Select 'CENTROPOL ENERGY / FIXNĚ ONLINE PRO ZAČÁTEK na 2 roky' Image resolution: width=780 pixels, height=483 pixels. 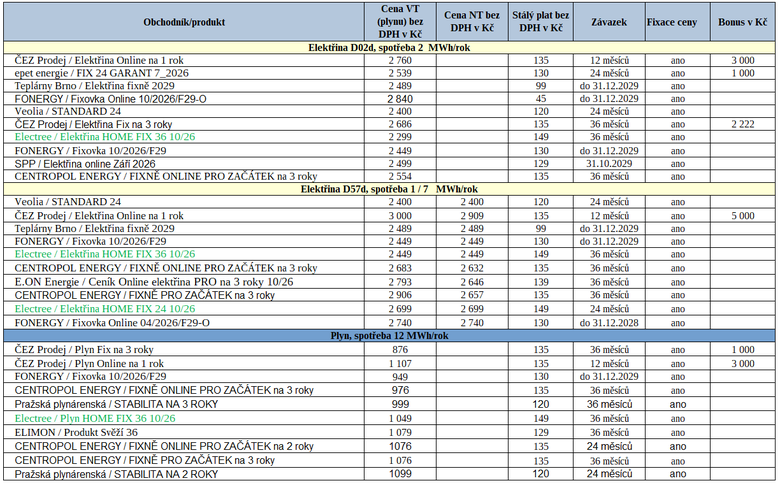(164, 446)
